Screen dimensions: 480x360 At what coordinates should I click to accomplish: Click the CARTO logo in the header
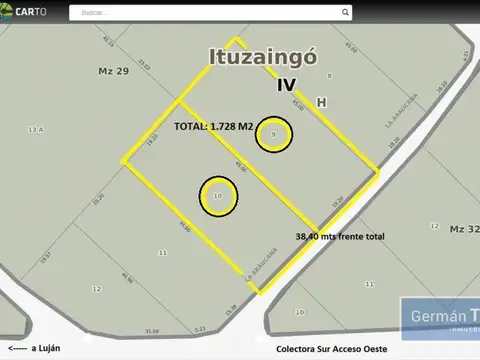point(23,12)
